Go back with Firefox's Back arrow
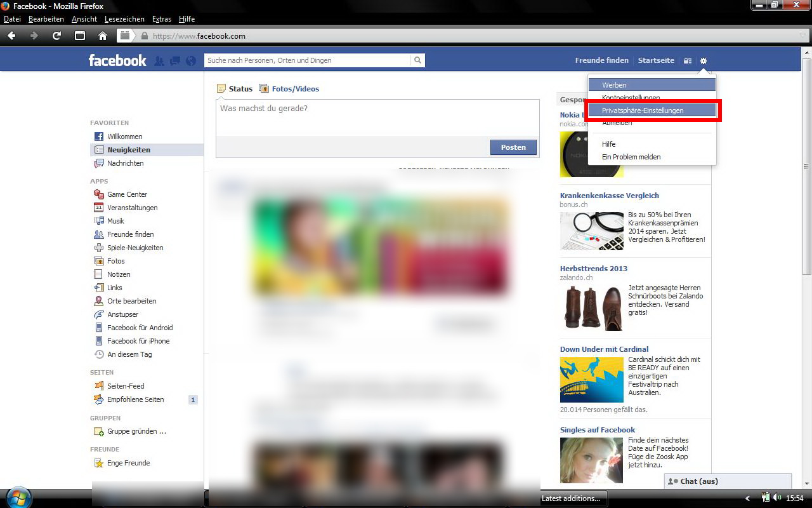 coord(11,36)
